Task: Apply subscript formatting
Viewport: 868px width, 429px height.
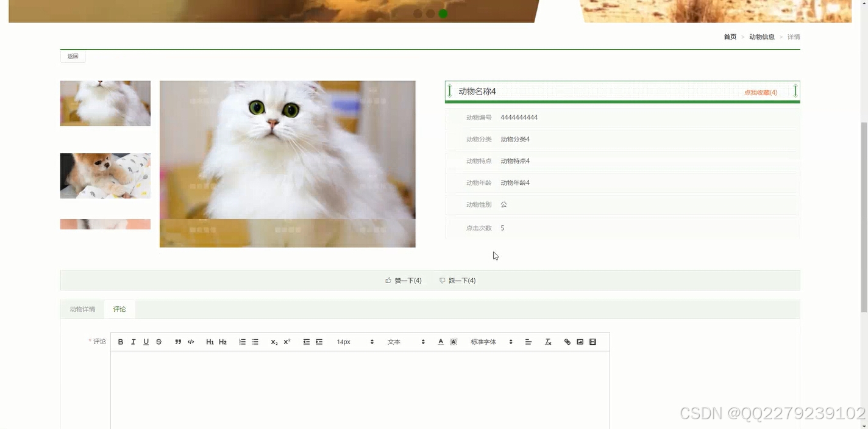Action: 273,341
